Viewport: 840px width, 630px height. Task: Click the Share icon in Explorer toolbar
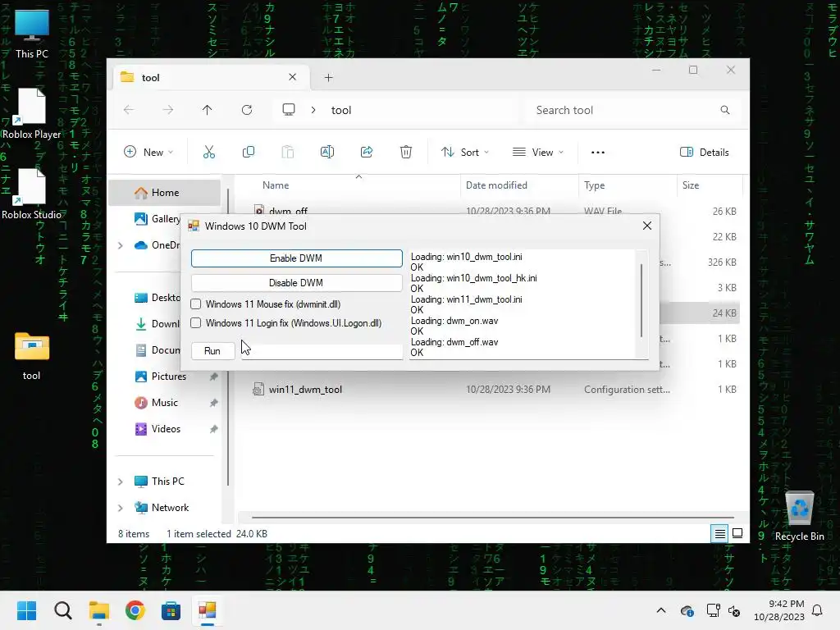pyautogui.click(x=367, y=152)
